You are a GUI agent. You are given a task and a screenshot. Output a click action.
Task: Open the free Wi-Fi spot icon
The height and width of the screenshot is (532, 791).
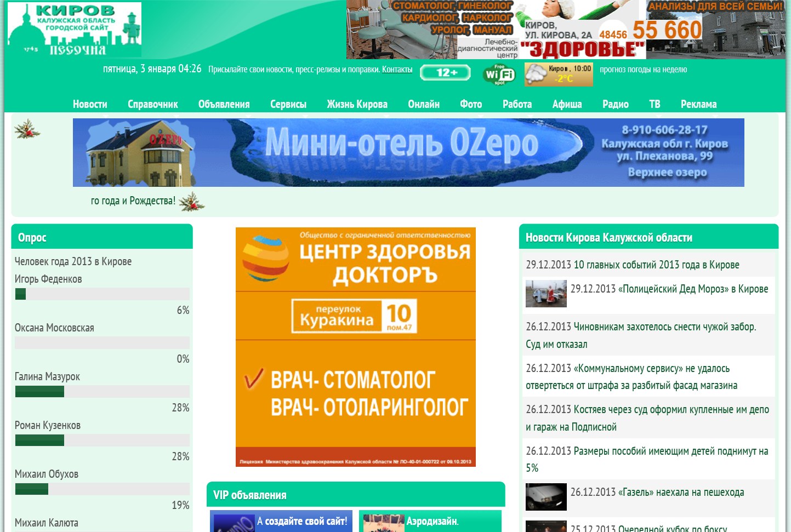(499, 74)
